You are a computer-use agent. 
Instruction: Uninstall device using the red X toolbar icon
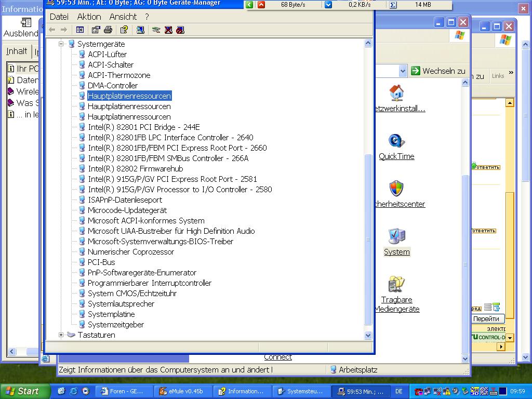pos(168,30)
